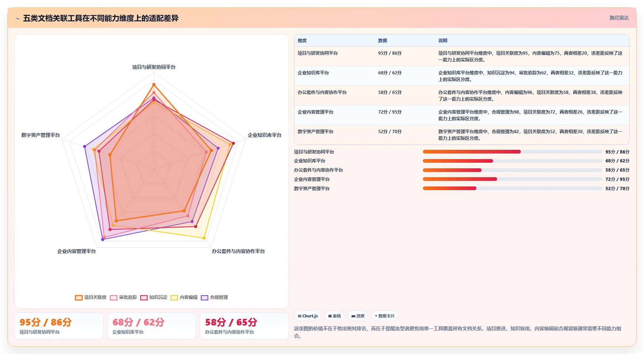This screenshot has width=644, height=354.
Task: Click table value 72分 / 95分
Action: point(390,112)
